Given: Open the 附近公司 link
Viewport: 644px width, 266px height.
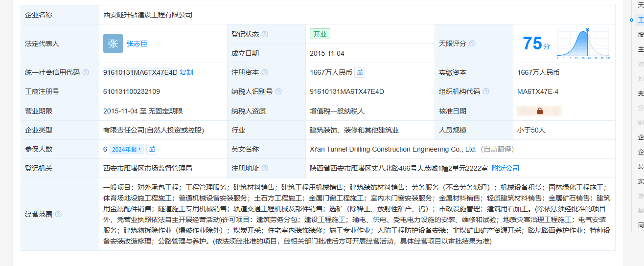Looking at the screenshot, I should pos(506,168).
